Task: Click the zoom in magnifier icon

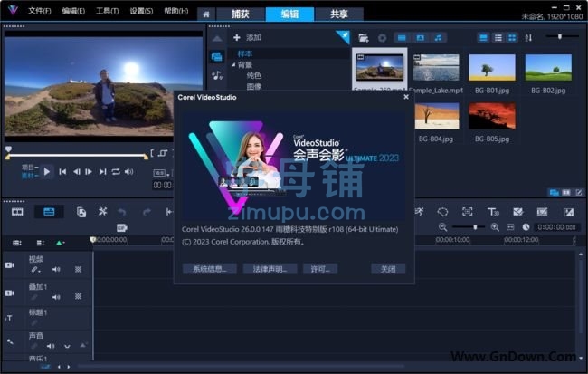Action: (495, 227)
